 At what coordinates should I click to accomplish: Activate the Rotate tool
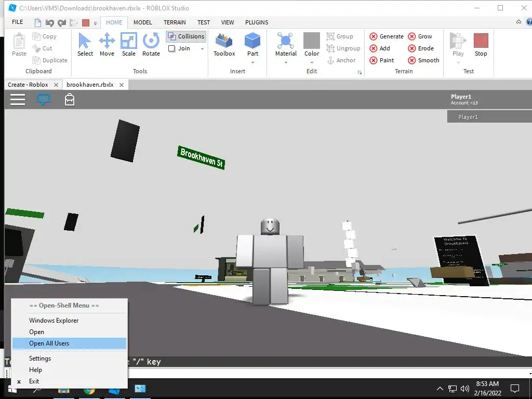tap(151, 45)
